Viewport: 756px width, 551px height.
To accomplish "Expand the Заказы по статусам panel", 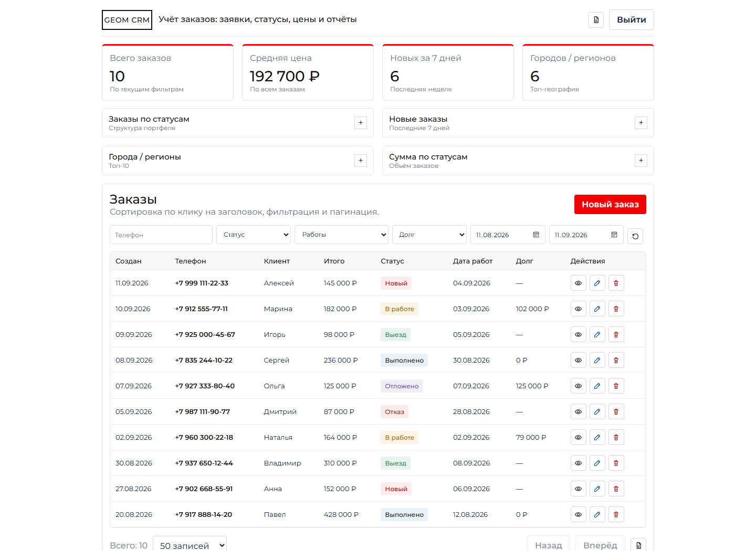I will (361, 123).
